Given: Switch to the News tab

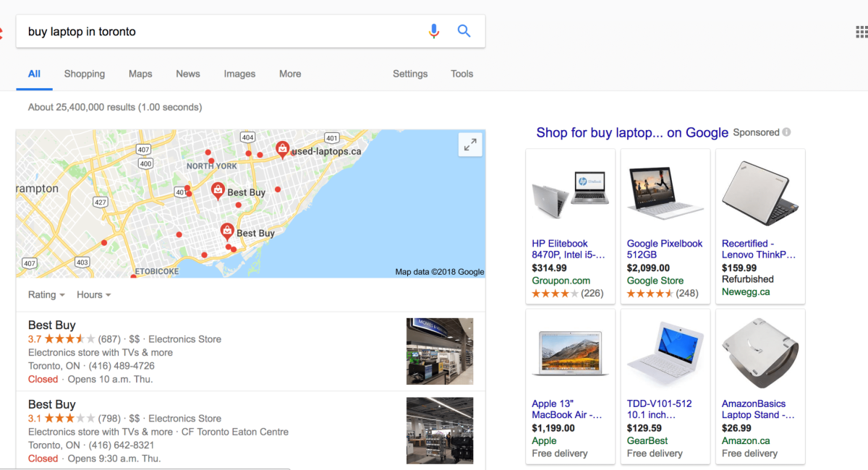Looking at the screenshot, I should (x=188, y=74).
